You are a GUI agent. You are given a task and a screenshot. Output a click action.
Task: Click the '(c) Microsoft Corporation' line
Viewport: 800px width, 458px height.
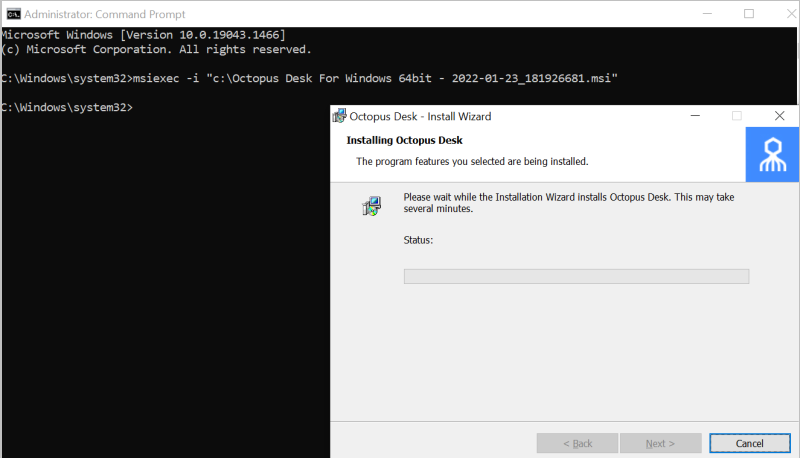coord(156,49)
